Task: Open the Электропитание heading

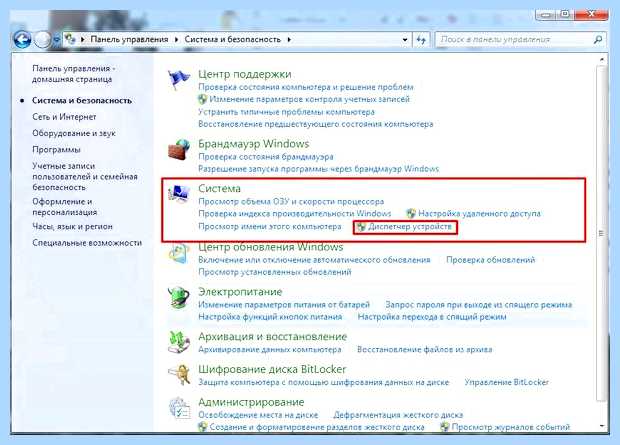Action: 240,292
